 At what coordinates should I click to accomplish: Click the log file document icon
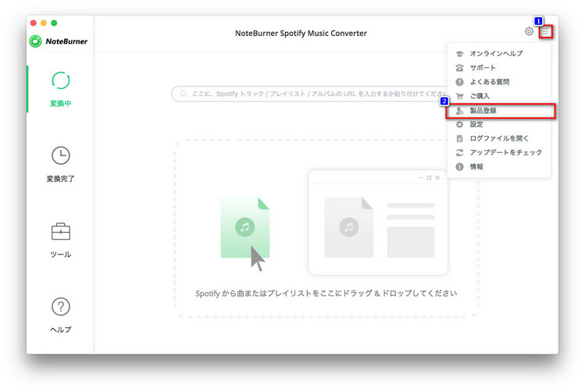[459, 138]
